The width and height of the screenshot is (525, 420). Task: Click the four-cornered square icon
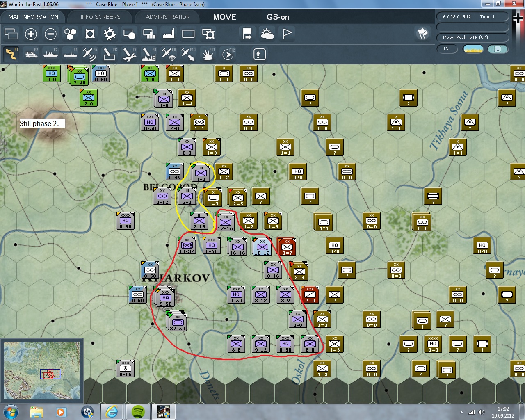(90, 34)
